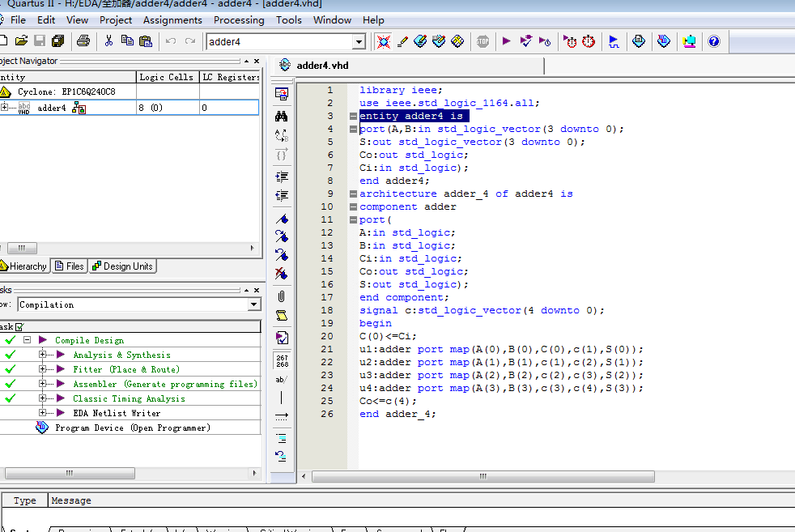The width and height of the screenshot is (795, 532).
Task: Collapse the component adder block on line 10
Action: (353, 207)
